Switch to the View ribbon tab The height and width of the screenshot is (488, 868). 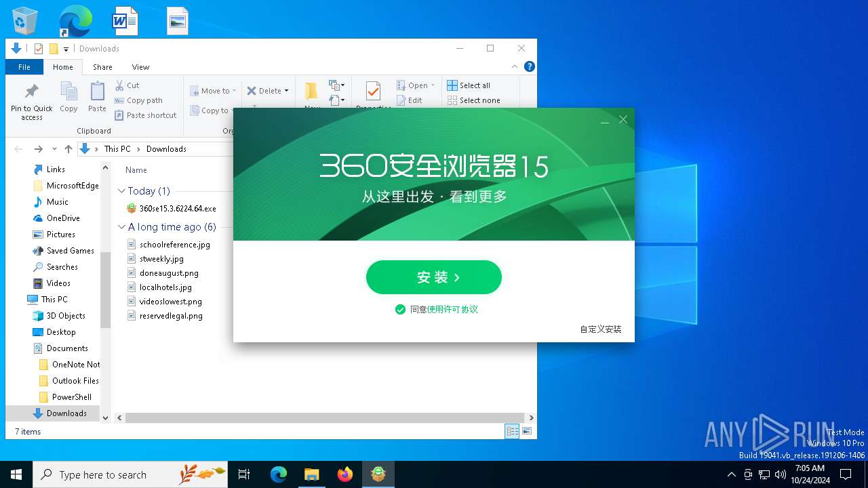[x=140, y=67]
